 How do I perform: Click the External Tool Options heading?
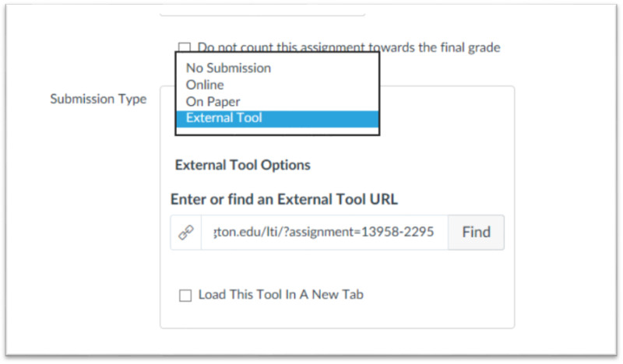(243, 165)
